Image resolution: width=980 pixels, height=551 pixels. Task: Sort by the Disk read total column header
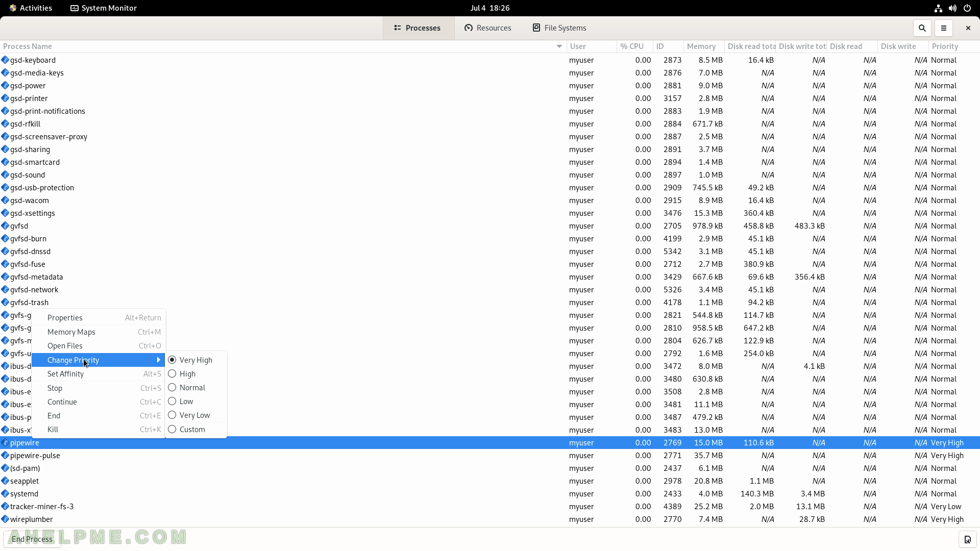pos(750,46)
